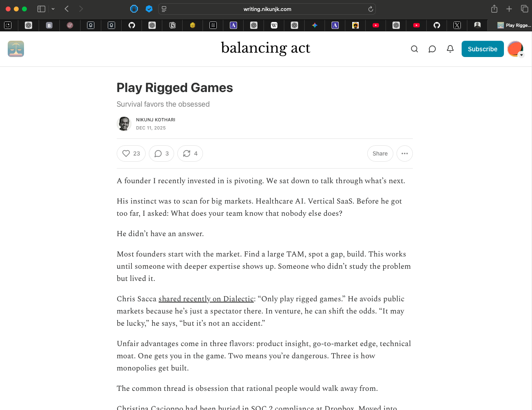The height and width of the screenshot is (410, 532).
Task: Reload the page with the refresh icon
Action: [x=371, y=9]
